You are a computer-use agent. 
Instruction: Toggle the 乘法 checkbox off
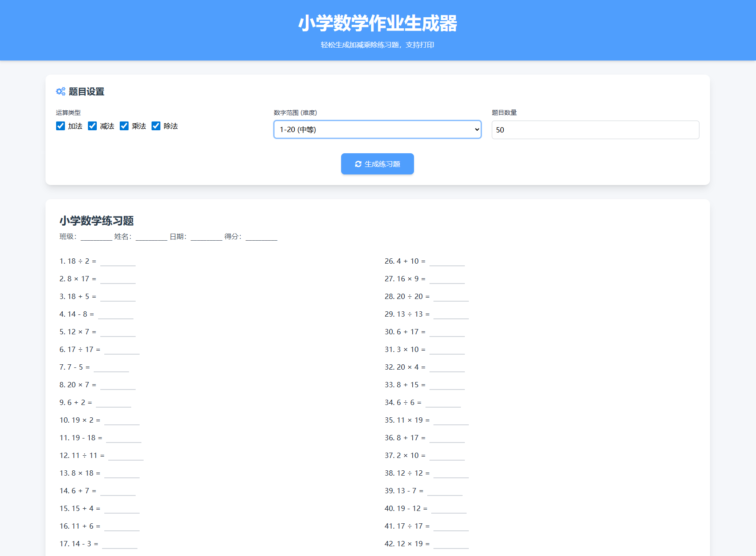pyautogui.click(x=124, y=126)
